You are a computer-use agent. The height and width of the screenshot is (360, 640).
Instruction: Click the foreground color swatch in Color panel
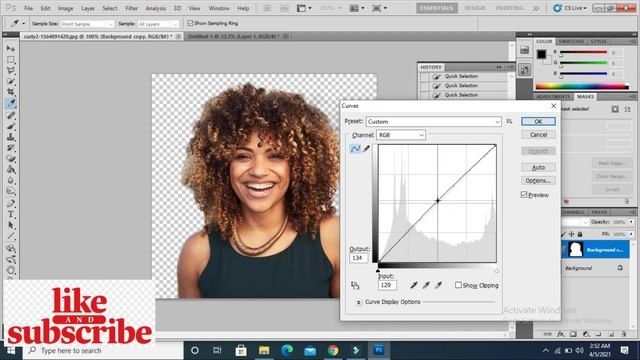click(541, 54)
